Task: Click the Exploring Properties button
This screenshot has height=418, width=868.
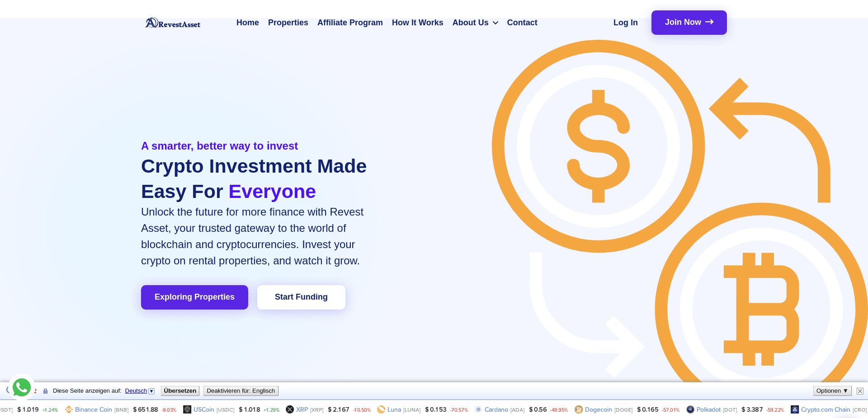Action: point(194,297)
